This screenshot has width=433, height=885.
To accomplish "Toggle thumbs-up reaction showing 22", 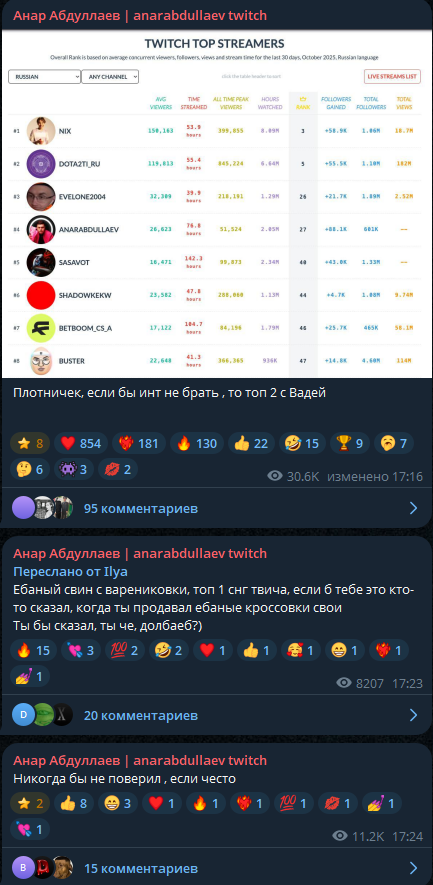I will pos(251,444).
